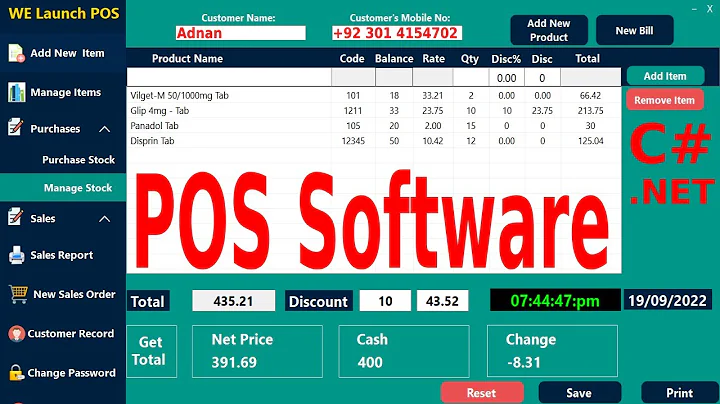Click the Change Password lock icon
The height and width of the screenshot is (404, 720).
point(16,372)
